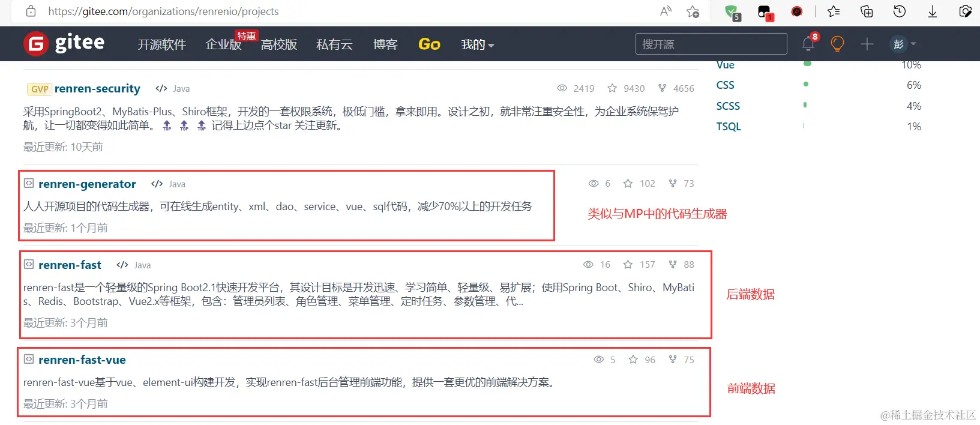Open the notifications bell icon
The width and height of the screenshot is (980, 425).
click(808, 43)
